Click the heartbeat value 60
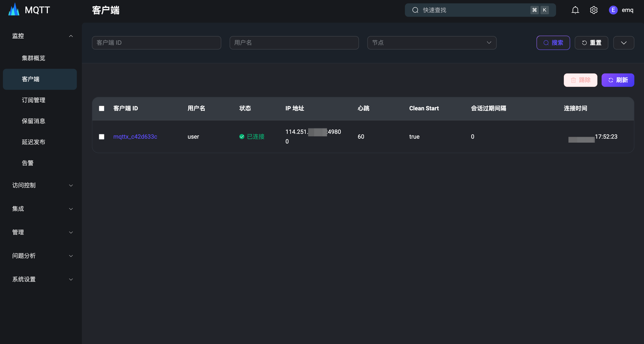The width and height of the screenshot is (644, 344). tap(361, 137)
